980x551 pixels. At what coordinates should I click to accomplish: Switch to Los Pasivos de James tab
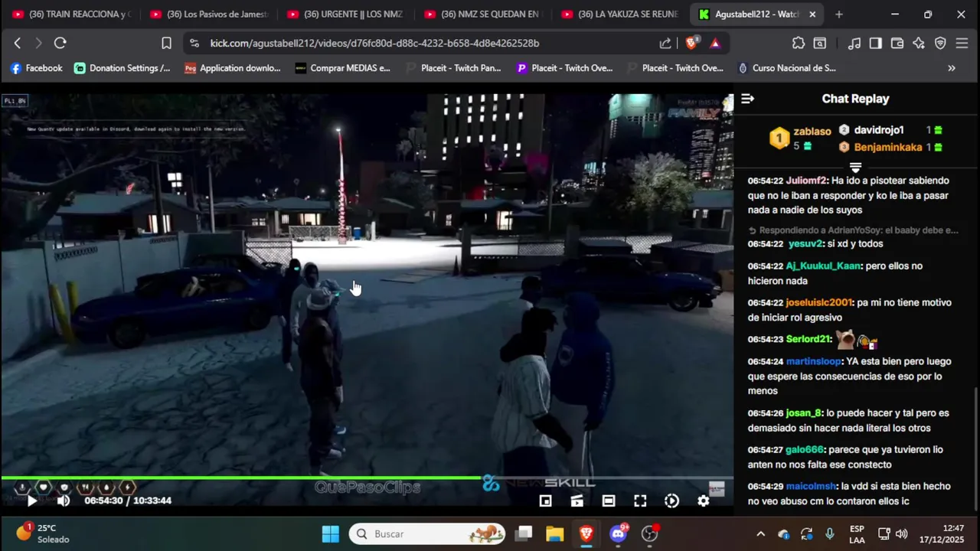pyautogui.click(x=208, y=15)
